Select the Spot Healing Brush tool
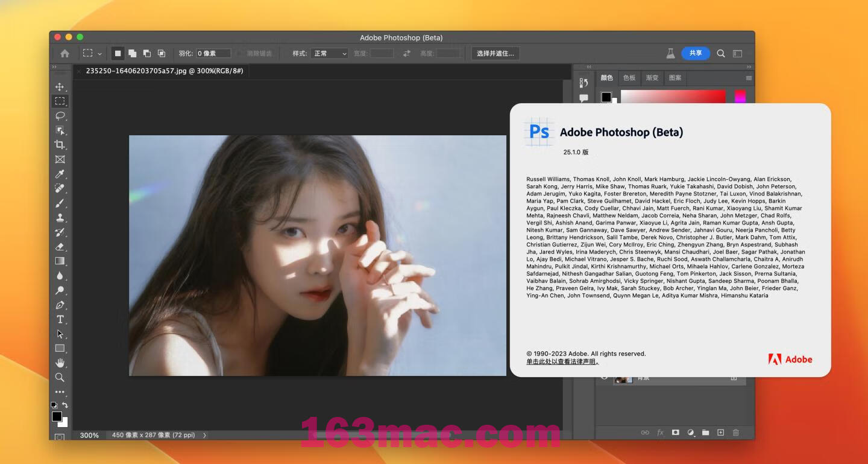This screenshot has width=868, height=464. pyautogui.click(x=60, y=188)
